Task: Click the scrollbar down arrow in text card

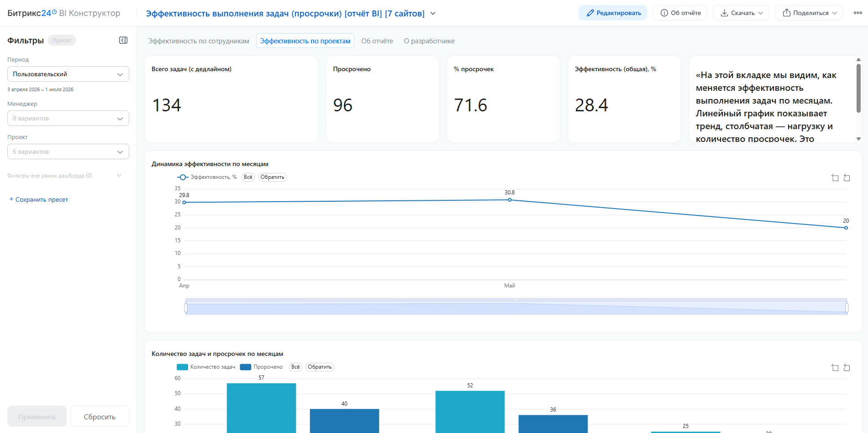Action: (x=858, y=139)
